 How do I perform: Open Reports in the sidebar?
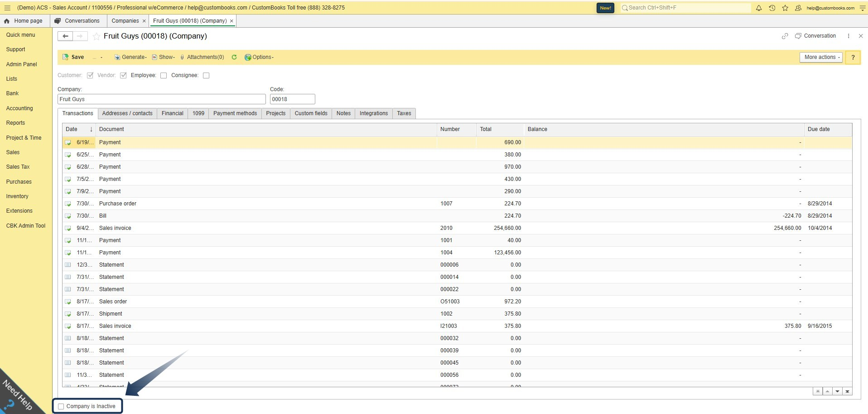point(15,123)
